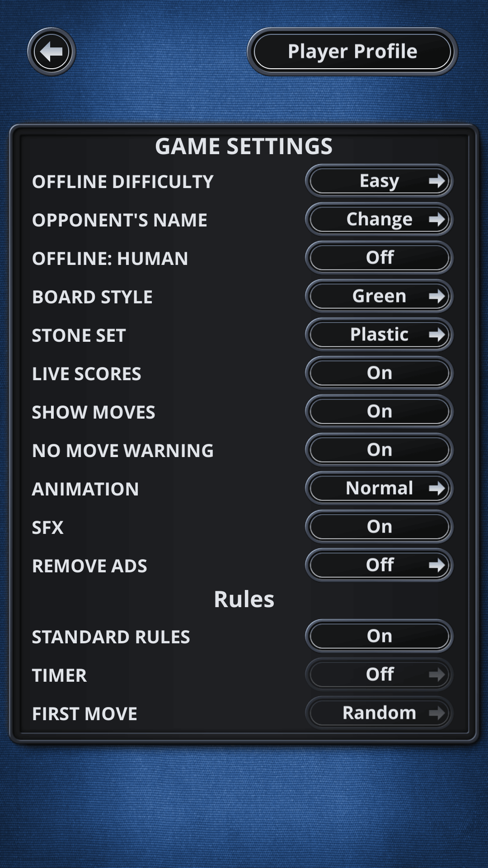Click arrow icon on Timer setting

pos(436,675)
